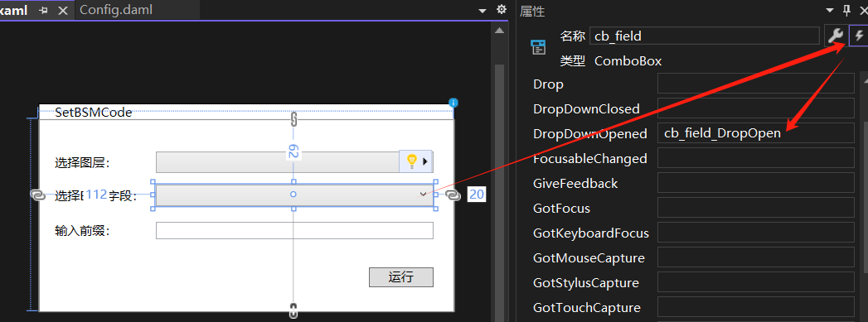Image resolution: width=868 pixels, height=322 pixels.
Task: Switch to the Config.daml tab
Action: click(116, 10)
